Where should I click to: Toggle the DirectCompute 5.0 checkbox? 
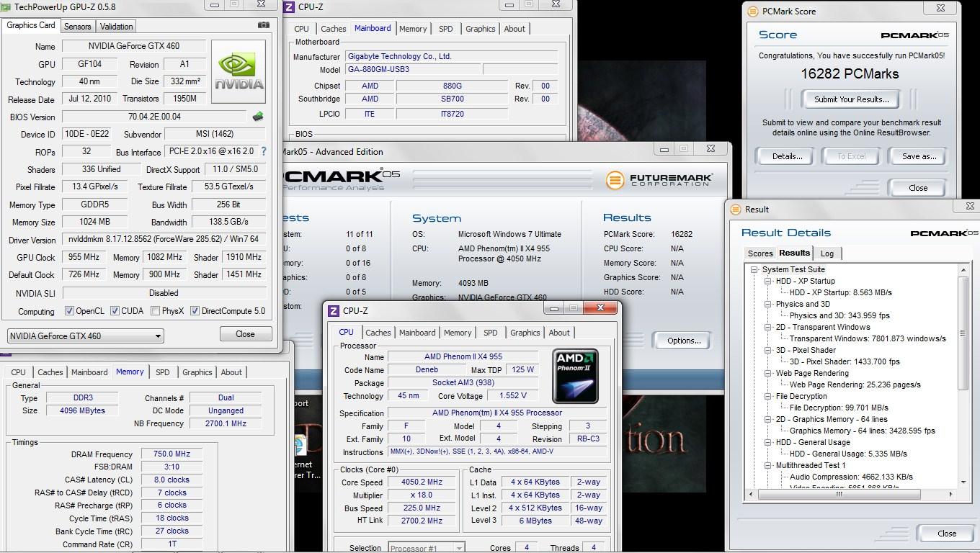[195, 311]
